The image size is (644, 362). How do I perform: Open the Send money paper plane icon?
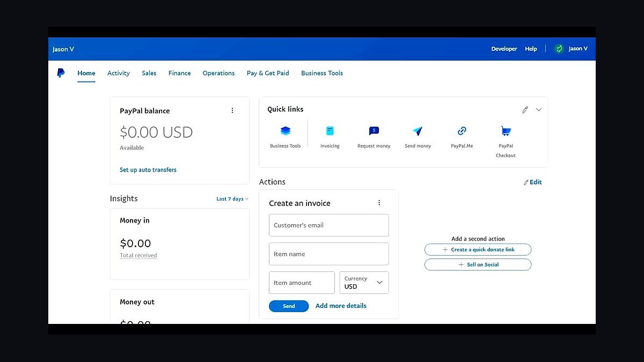tap(418, 131)
